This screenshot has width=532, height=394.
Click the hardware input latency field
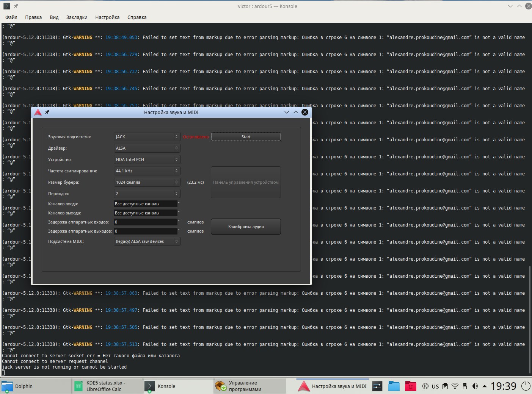click(146, 222)
